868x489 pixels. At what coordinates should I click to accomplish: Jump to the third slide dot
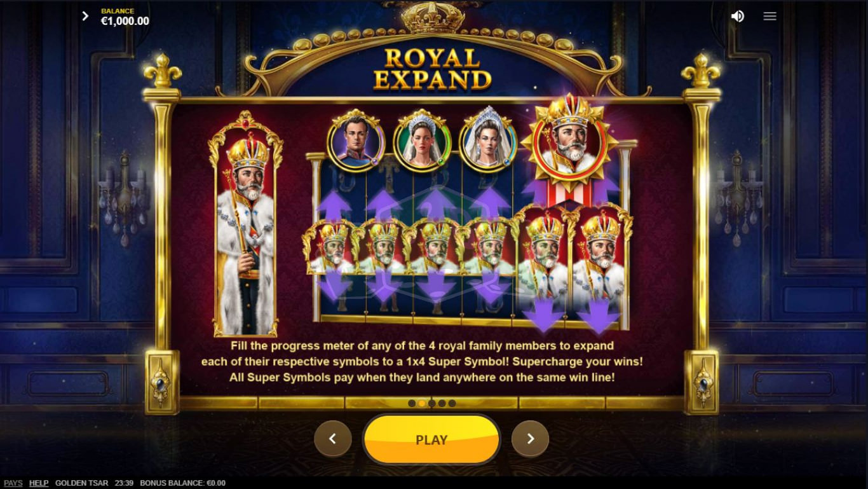coord(432,403)
